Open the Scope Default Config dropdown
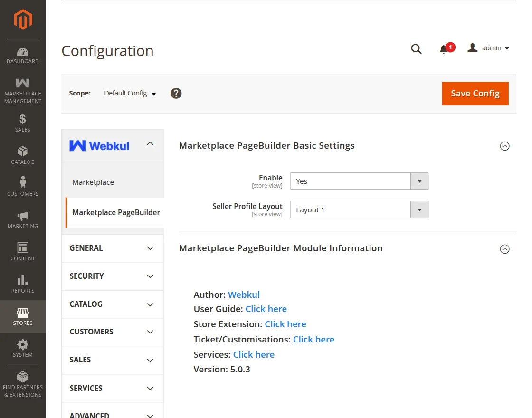 pyautogui.click(x=130, y=94)
